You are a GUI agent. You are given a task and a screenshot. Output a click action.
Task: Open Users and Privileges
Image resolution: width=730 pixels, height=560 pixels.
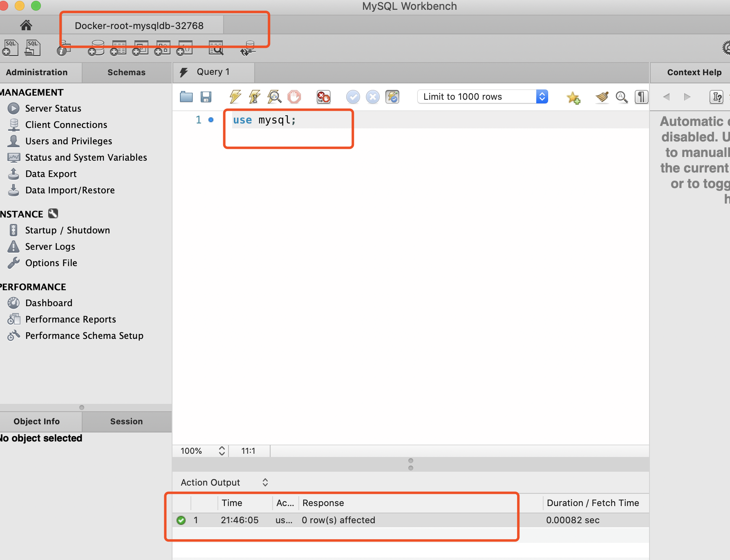69,141
